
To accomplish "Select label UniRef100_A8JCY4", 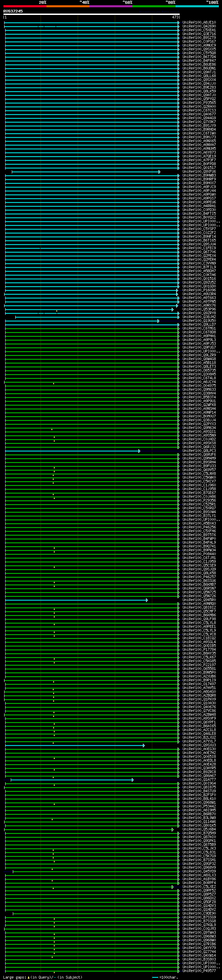I will tap(199, 382).
